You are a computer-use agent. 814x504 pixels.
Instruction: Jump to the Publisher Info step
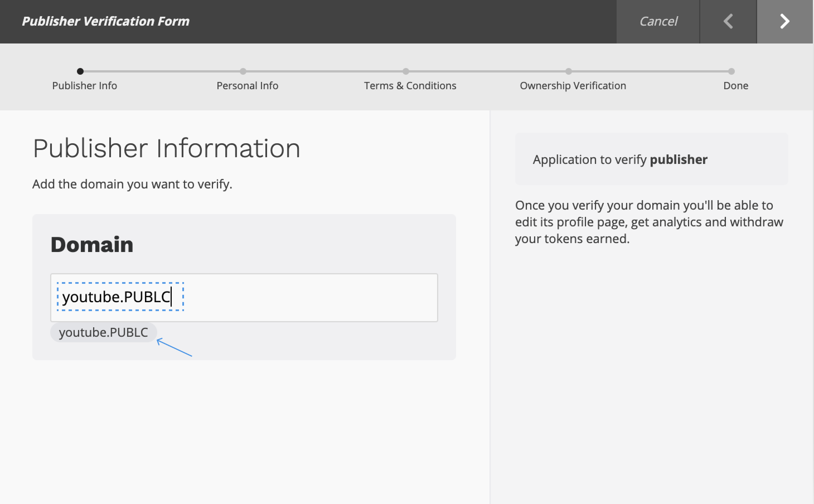click(x=84, y=86)
